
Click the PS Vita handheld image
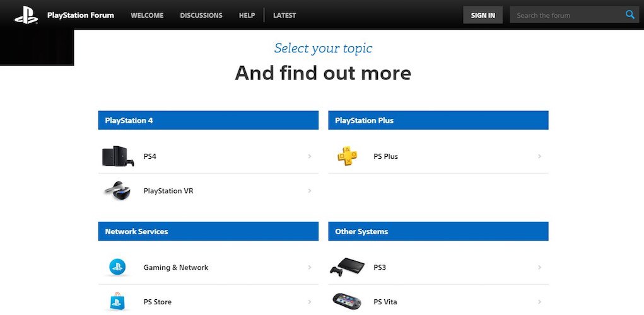(x=348, y=302)
